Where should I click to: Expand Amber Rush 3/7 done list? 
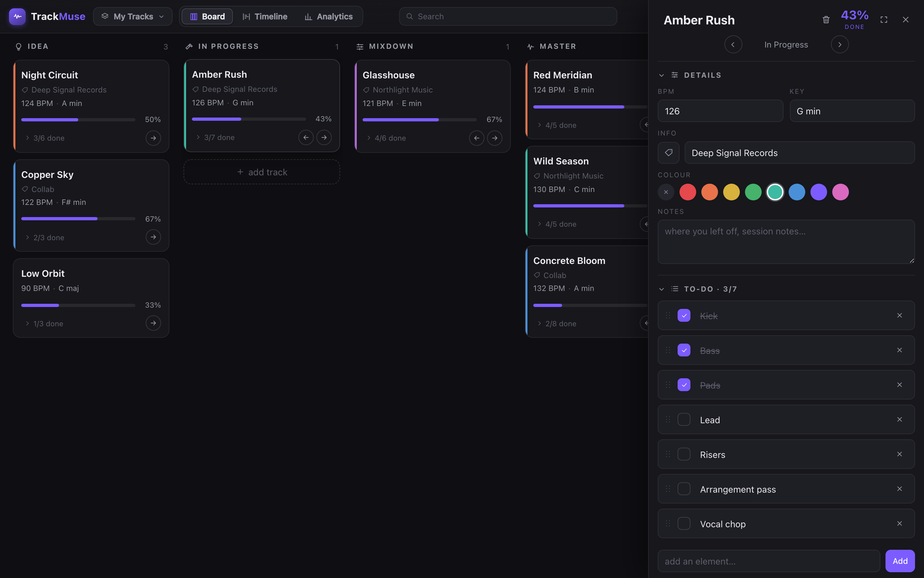point(215,137)
